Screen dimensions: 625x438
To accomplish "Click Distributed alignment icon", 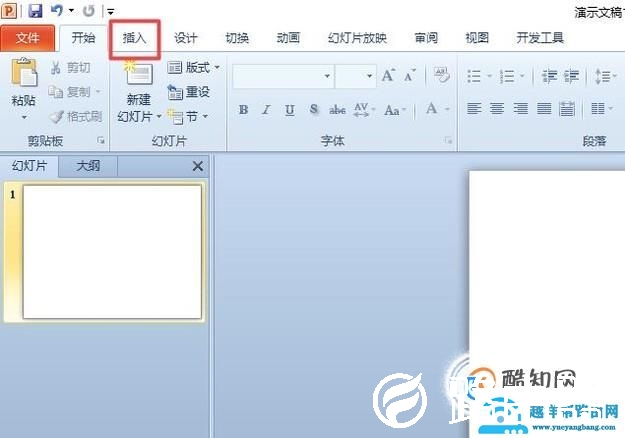I will (x=567, y=108).
